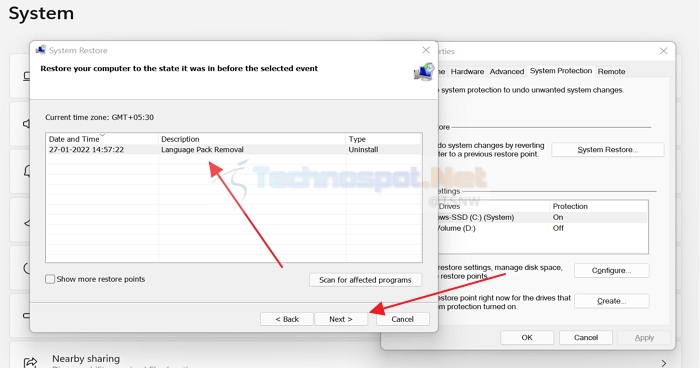Click the restore computer icon in dialog header
The image size is (700, 368).
pyautogui.click(x=424, y=72)
